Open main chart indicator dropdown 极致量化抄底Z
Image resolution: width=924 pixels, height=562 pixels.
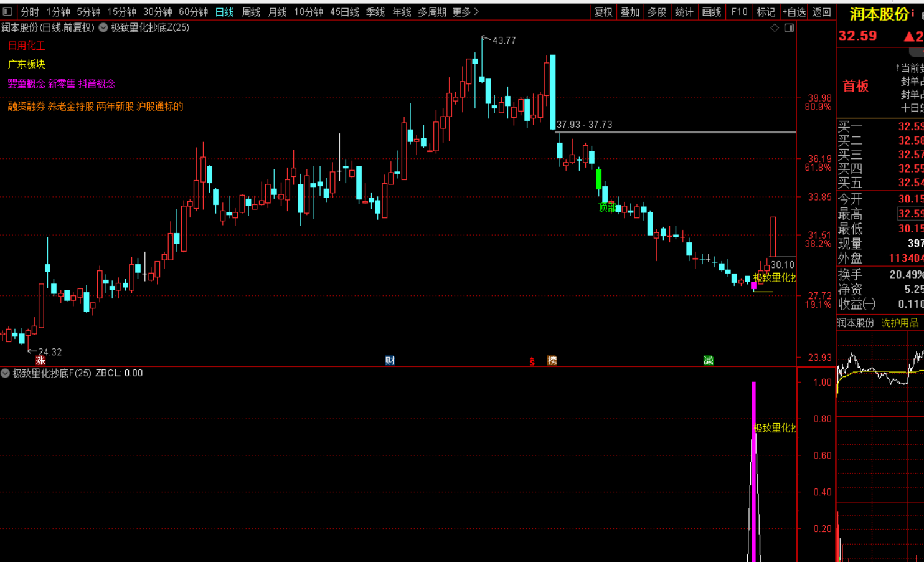coord(103,28)
